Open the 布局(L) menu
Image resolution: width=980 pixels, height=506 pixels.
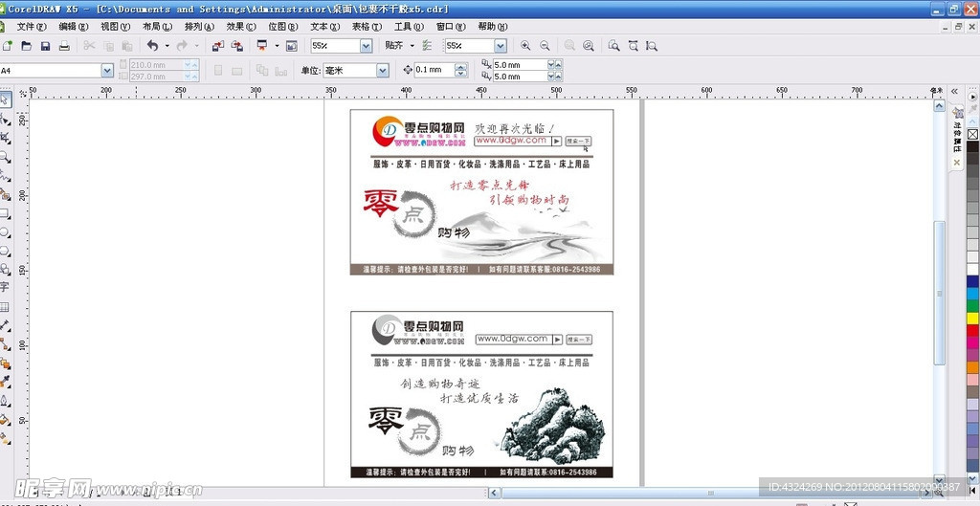click(x=158, y=27)
